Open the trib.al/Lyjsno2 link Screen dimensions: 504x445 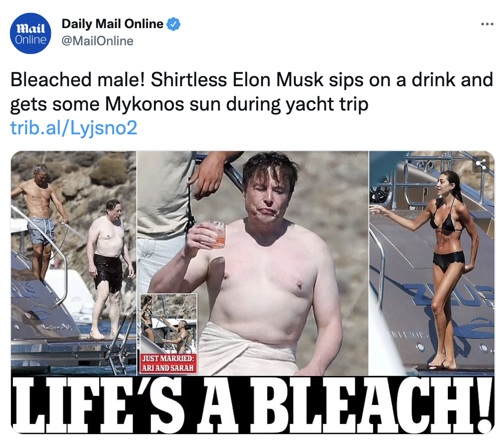click(74, 128)
